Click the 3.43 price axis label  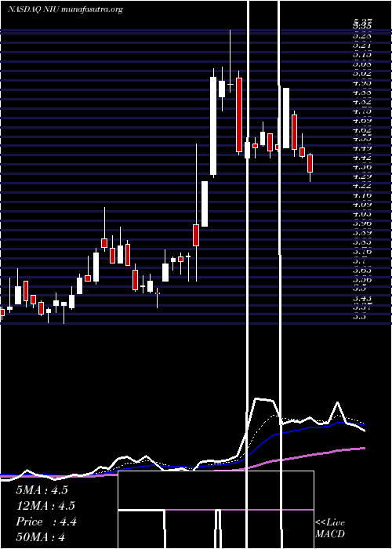click(x=361, y=298)
